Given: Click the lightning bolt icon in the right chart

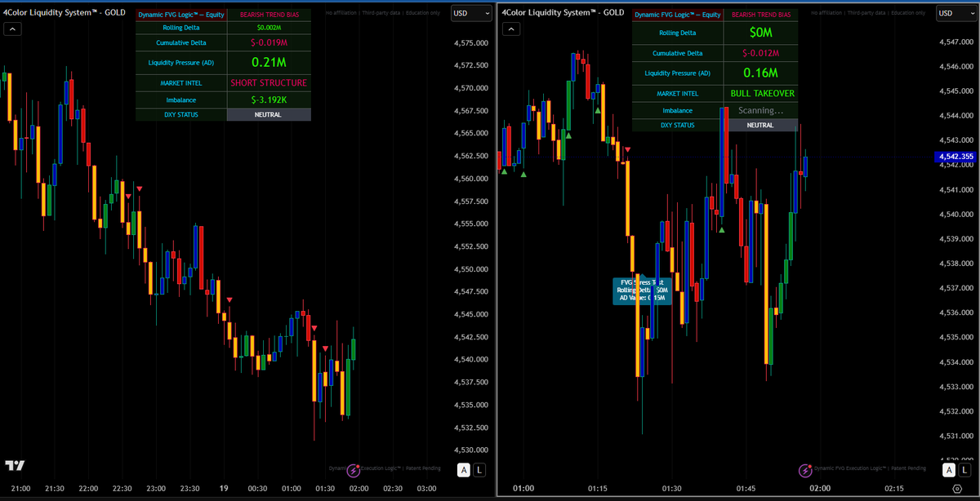Looking at the screenshot, I should pos(805,470).
